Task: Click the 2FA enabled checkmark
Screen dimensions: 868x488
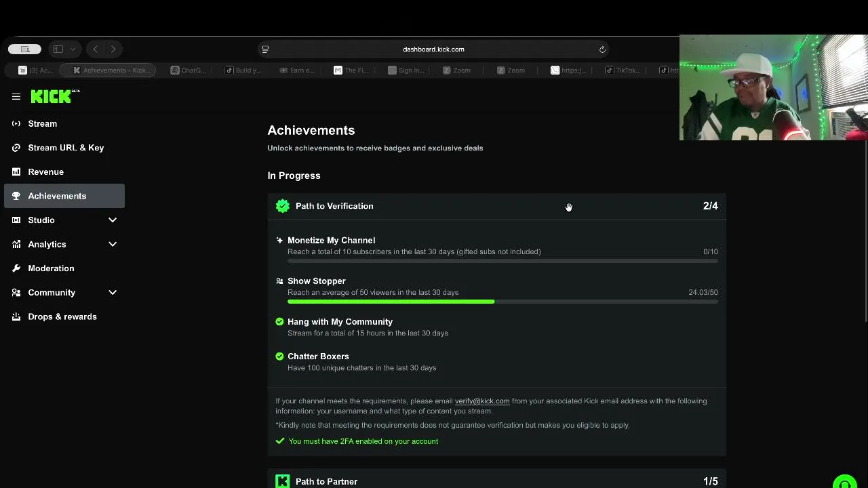Action: (x=279, y=441)
